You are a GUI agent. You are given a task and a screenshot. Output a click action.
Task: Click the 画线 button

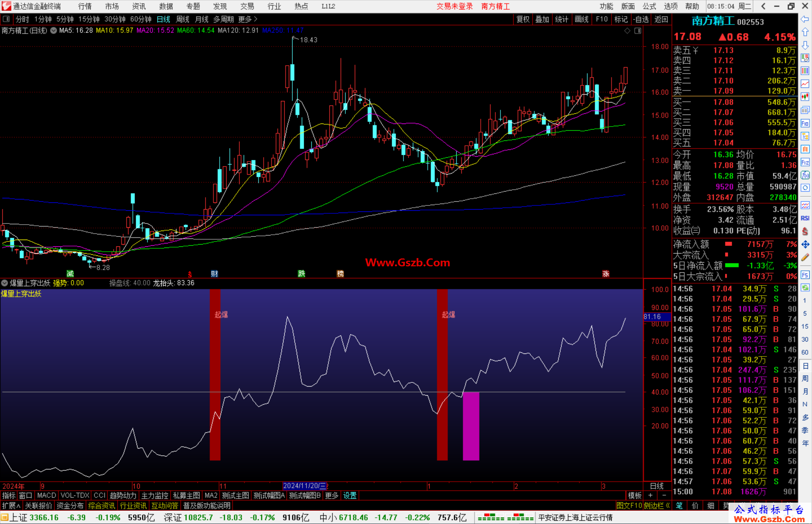582,19
